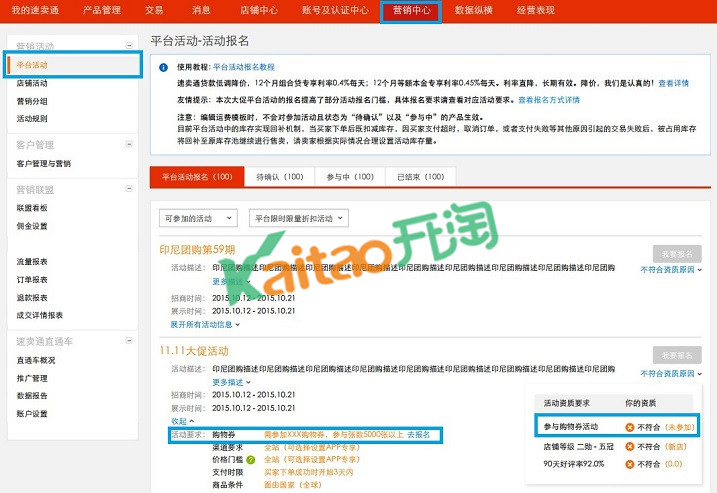The width and height of the screenshot is (717, 493).
Task: Open the 平台限时限量折扣活动 dropdown
Action: [x=299, y=219]
